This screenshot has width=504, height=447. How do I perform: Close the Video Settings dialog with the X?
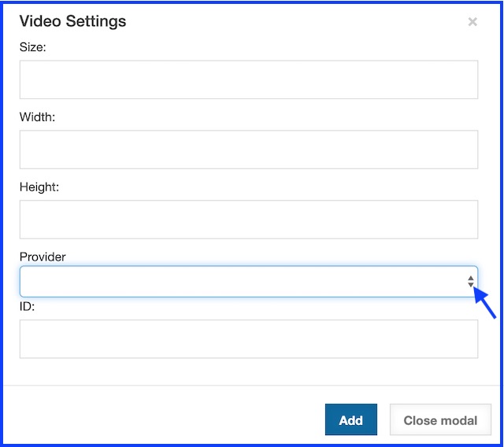pyautogui.click(x=472, y=22)
